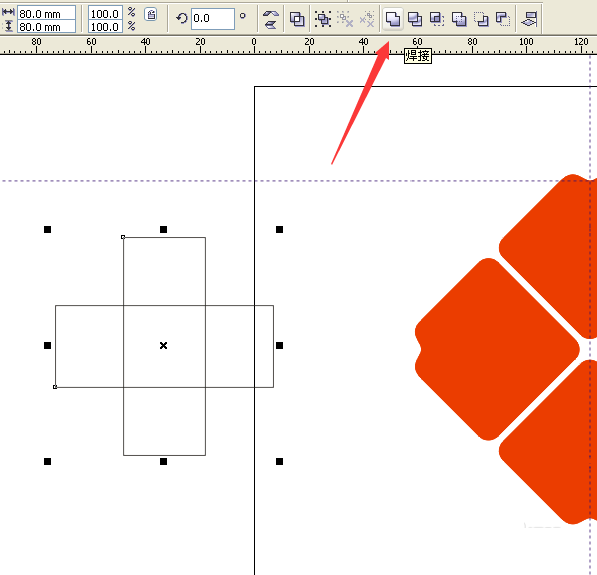Click the bottom-right corner selection handle
The width and height of the screenshot is (597, 575).
pos(279,462)
